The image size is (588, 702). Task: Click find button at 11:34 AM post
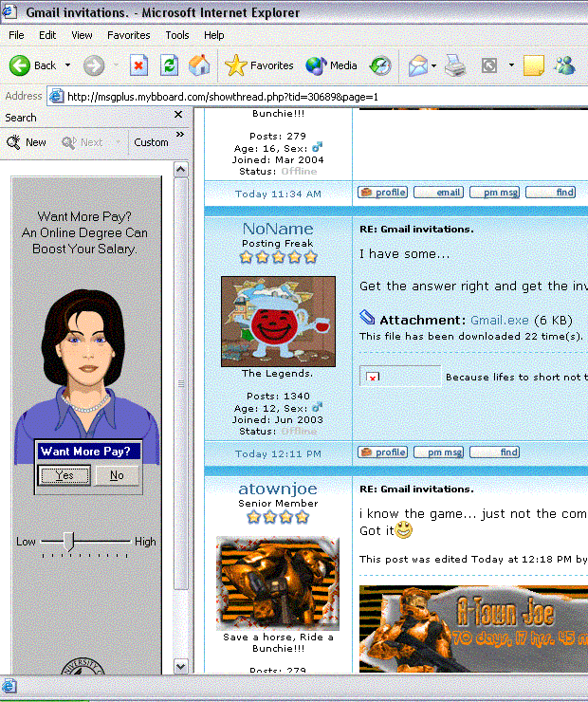tap(550, 193)
